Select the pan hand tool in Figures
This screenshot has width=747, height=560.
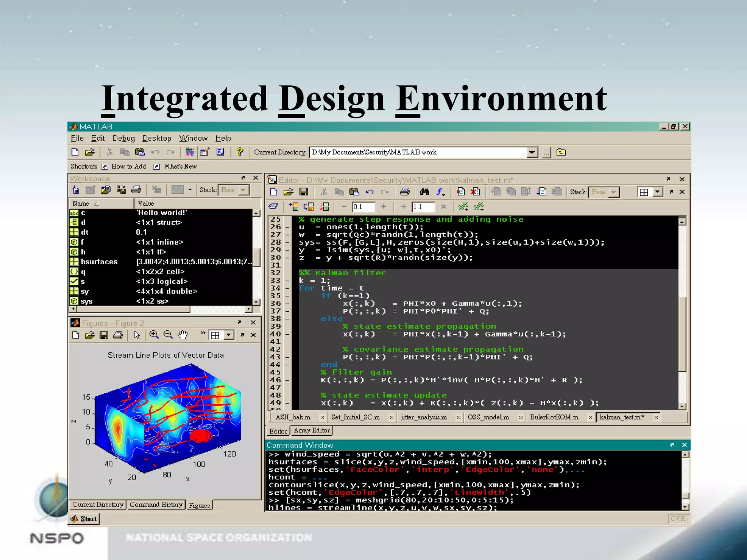pyautogui.click(x=183, y=335)
